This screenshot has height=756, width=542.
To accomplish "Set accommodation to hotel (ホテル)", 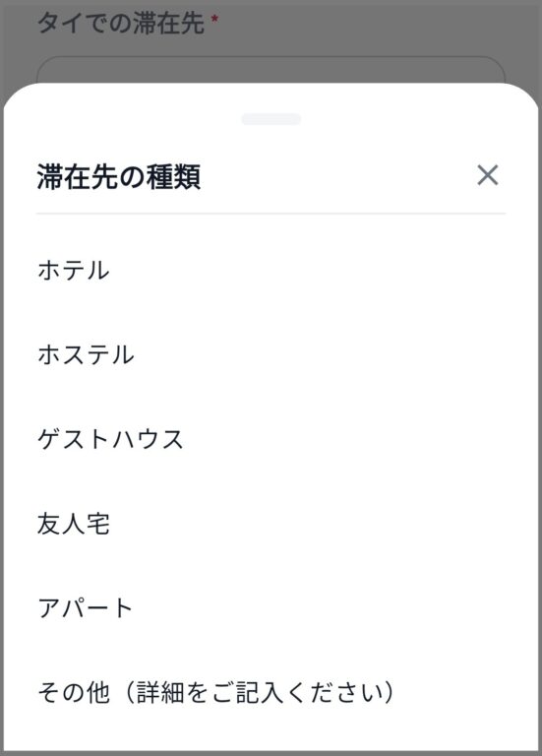I will coord(271,270).
